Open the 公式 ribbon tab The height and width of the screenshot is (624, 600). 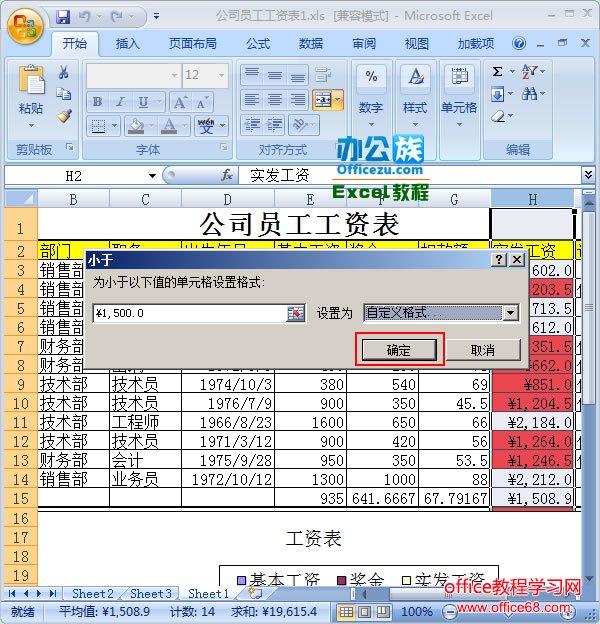coord(258,43)
